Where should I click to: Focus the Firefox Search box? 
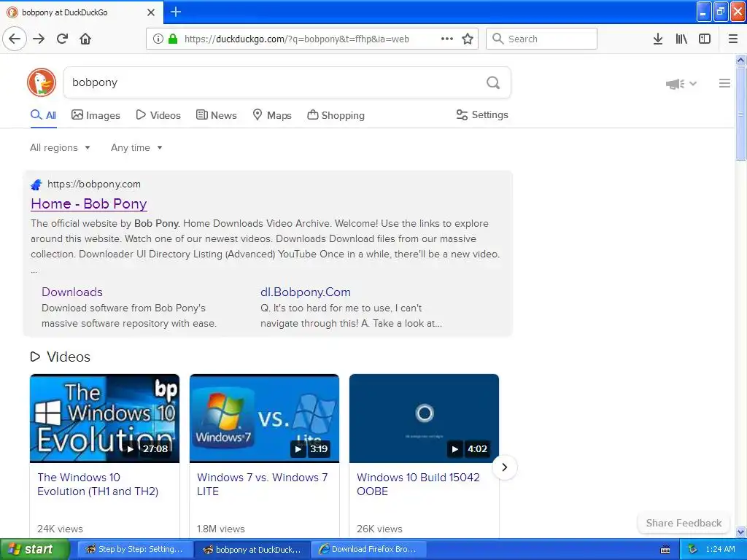(x=541, y=39)
